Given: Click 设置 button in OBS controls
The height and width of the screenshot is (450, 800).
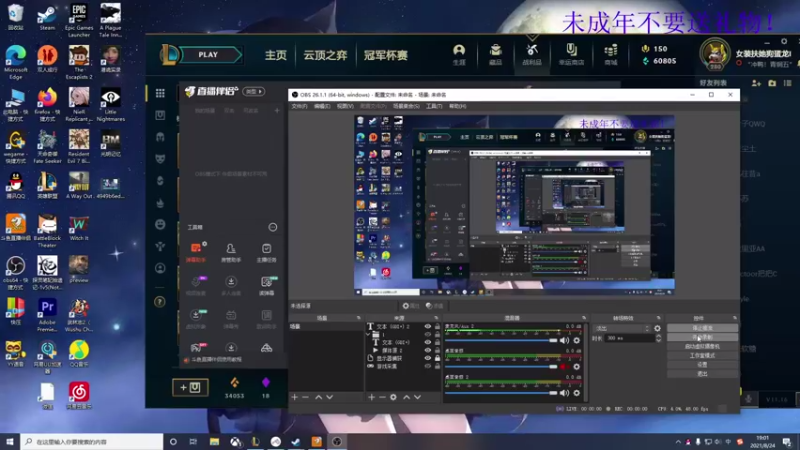Looking at the screenshot, I should [x=702, y=365].
